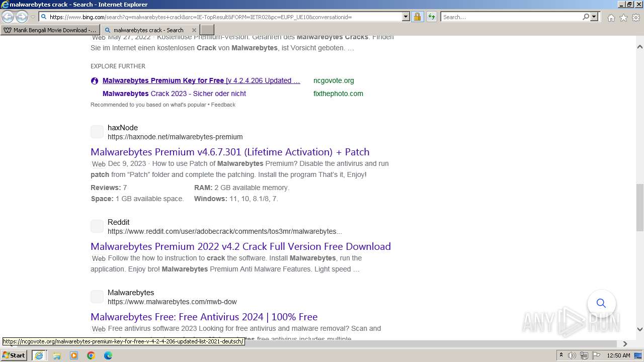The height and width of the screenshot is (362, 644).
Task: Open Favorites star icon
Action: pos(623,18)
